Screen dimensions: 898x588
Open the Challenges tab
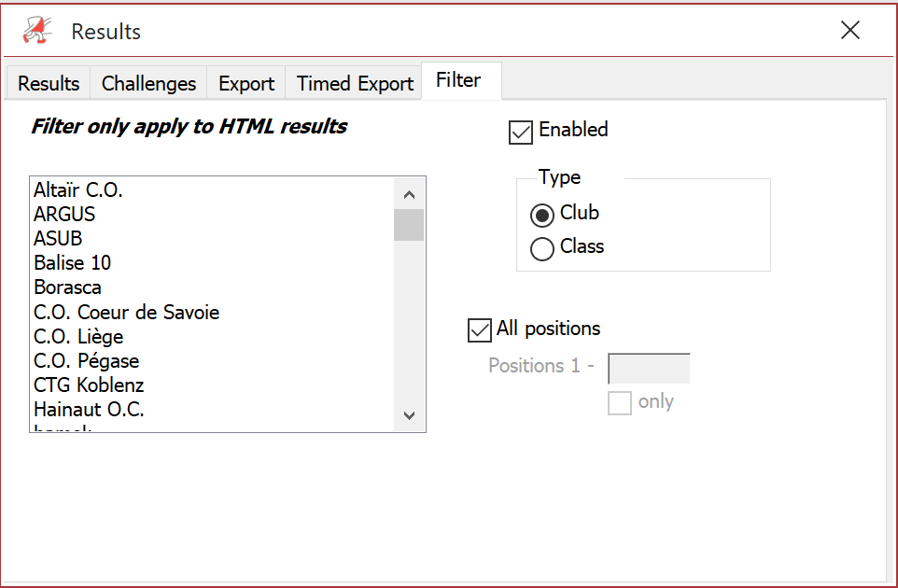click(149, 84)
